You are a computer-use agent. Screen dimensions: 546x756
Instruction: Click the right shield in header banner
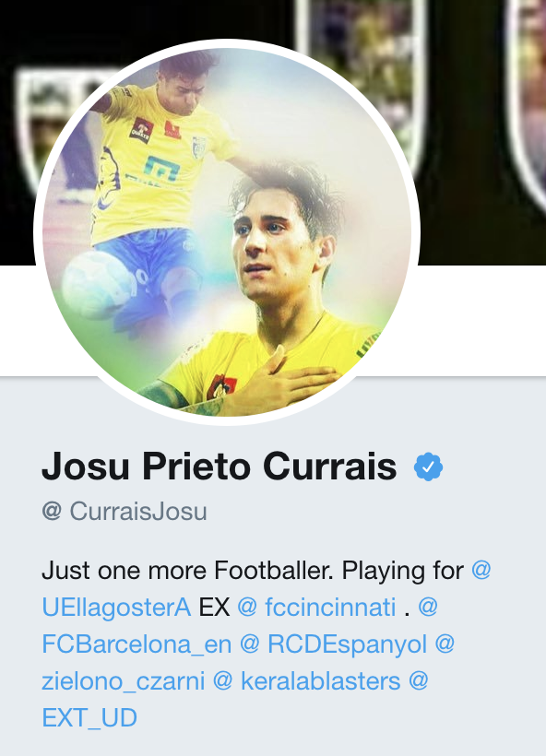(528, 97)
